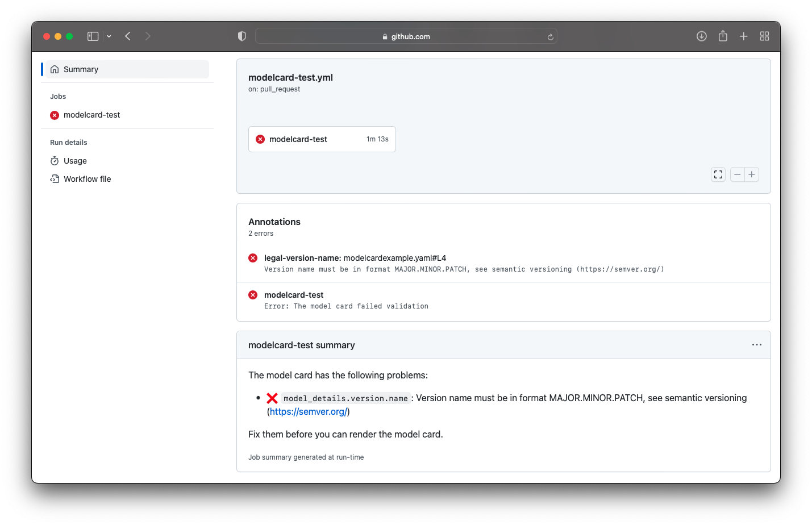Click the github.com address bar
This screenshot has height=525, width=812.
tap(406, 36)
